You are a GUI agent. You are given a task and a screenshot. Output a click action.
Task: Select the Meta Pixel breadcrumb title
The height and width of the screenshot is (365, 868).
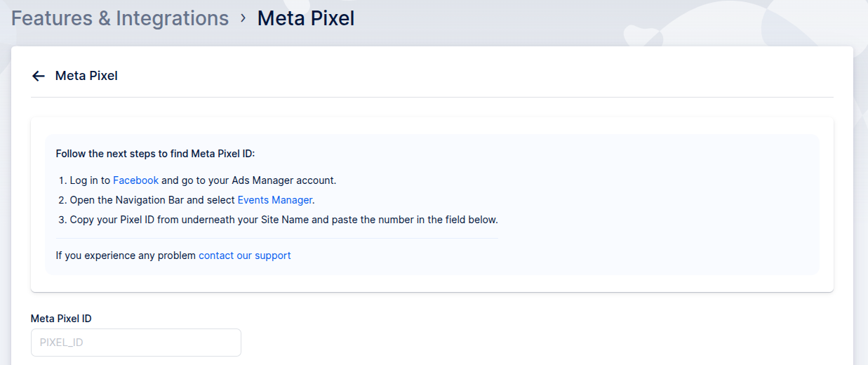click(305, 18)
